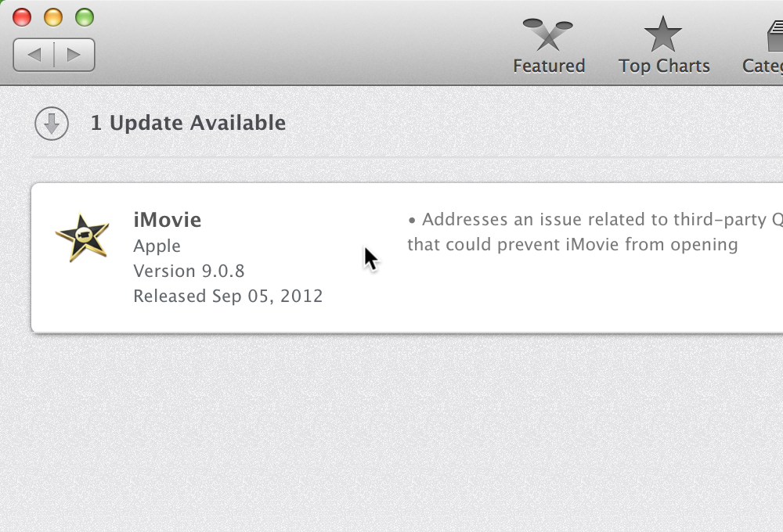
Task: Close the App Store window with red button
Action: click(22, 17)
